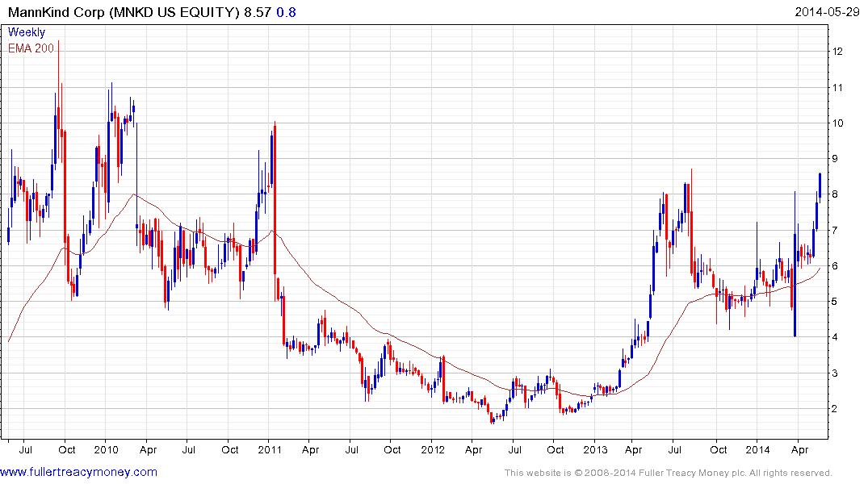
Task: Select the 2014 label on time axis
Action: (758, 449)
